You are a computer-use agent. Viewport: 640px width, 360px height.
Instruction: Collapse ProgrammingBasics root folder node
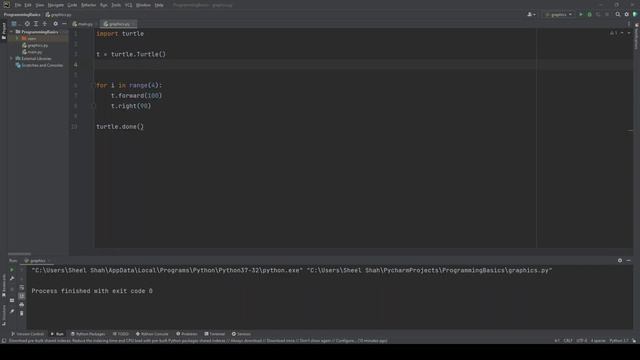pyautogui.click(x=12, y=32)
